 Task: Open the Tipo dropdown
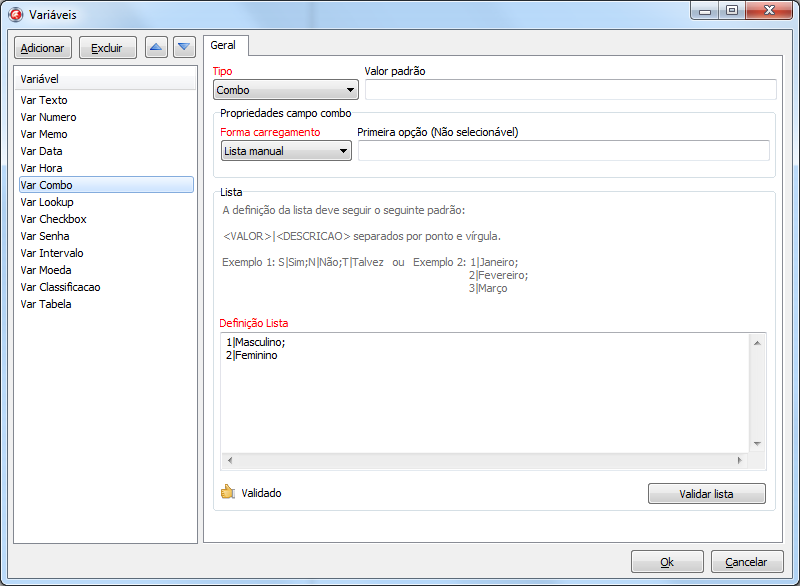tap(285, 90)
